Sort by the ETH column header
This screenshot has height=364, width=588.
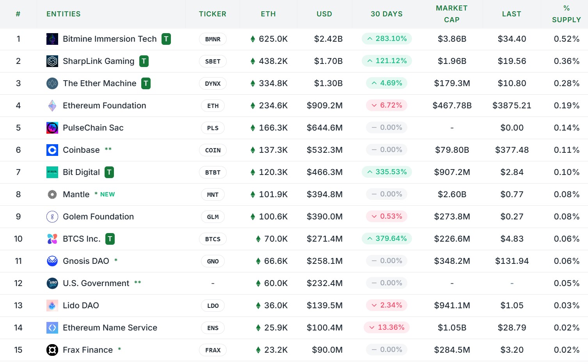point(268,14)
